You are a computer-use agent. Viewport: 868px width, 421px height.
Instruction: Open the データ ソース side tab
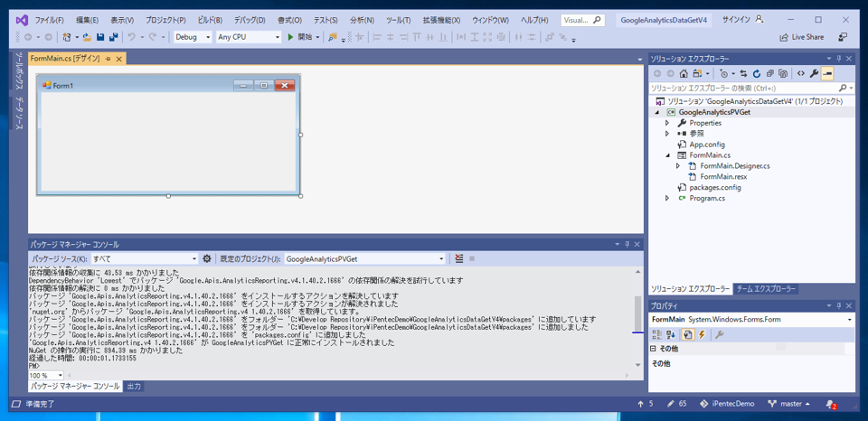coord(18,113)
